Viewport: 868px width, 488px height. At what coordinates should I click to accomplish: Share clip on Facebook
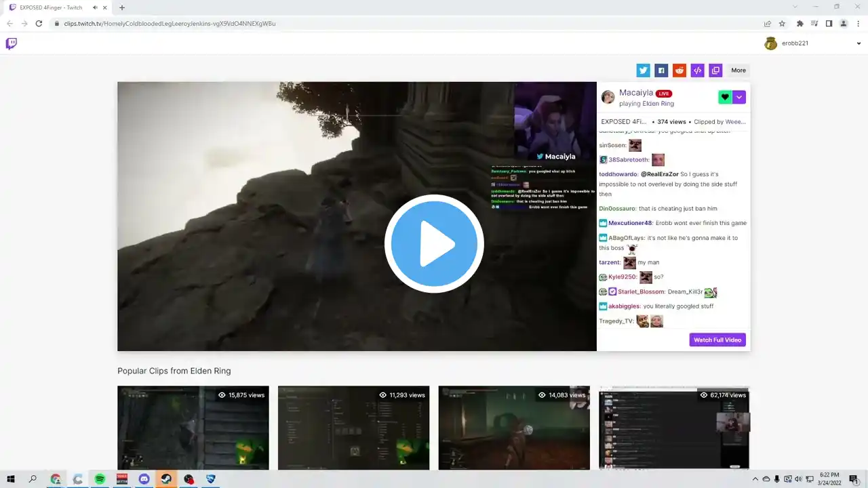(661, 70)
